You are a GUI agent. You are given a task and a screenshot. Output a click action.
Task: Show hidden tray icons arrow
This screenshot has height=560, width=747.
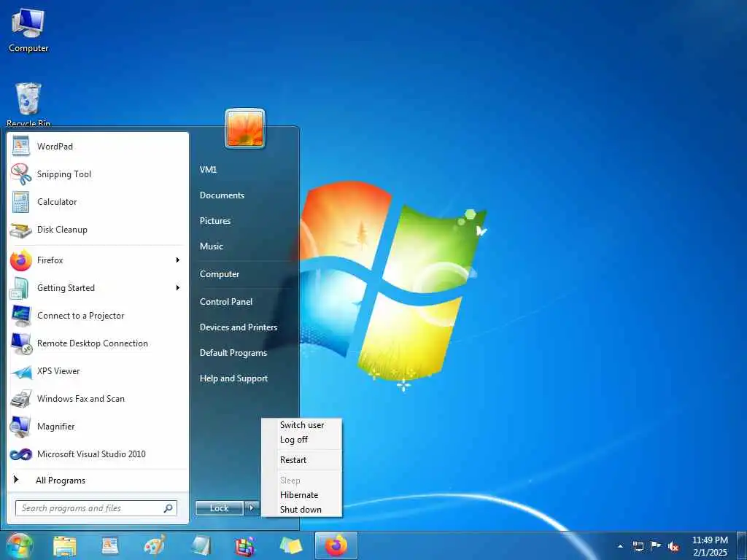(620, 546)
